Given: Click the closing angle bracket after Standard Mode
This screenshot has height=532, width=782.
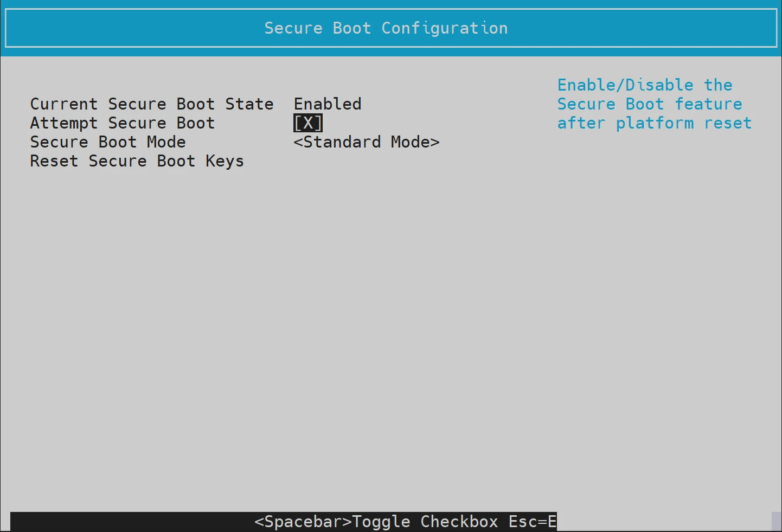Looking at the screenshot, I should [435, 142].
